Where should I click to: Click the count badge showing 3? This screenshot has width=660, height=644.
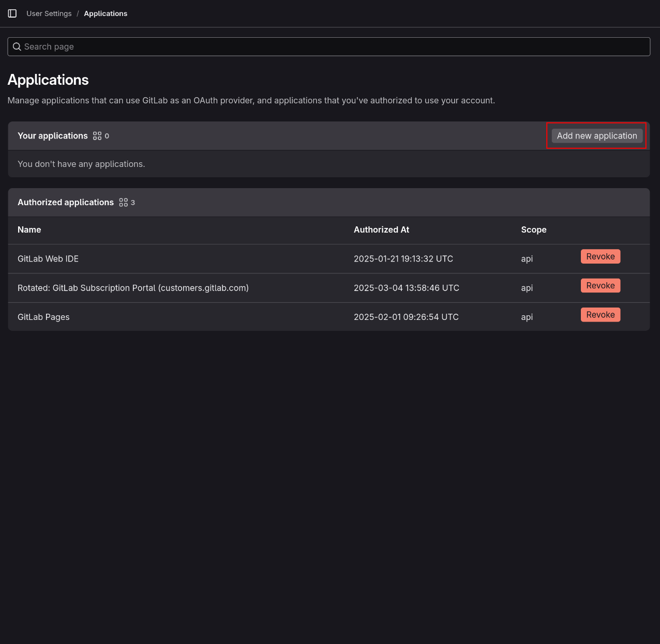tap(133, 202)
